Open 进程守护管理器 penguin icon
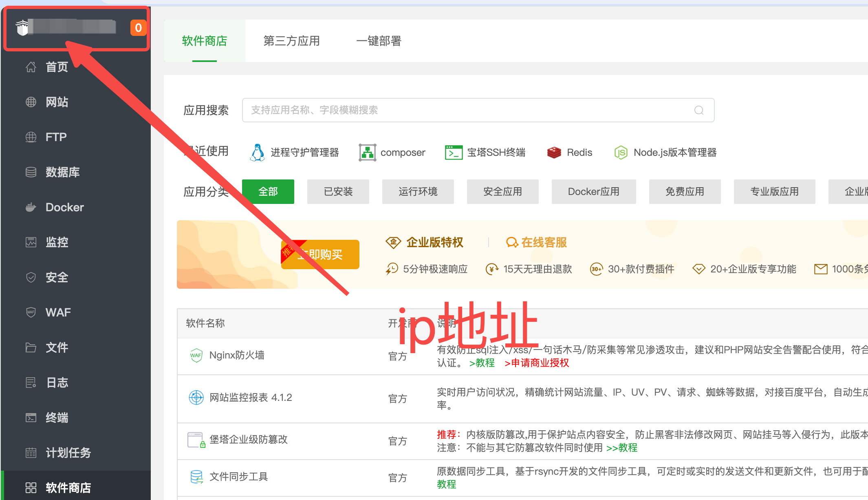The height and width of the screenshot is (500, 868). [x=257, y=153]
